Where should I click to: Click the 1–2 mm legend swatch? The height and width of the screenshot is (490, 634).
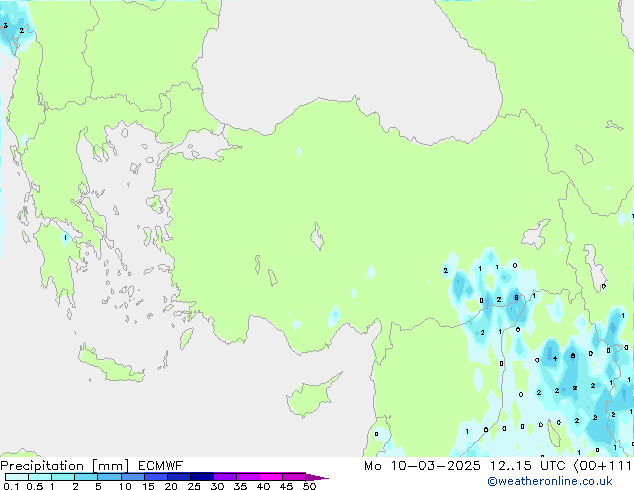coord(63,477)
